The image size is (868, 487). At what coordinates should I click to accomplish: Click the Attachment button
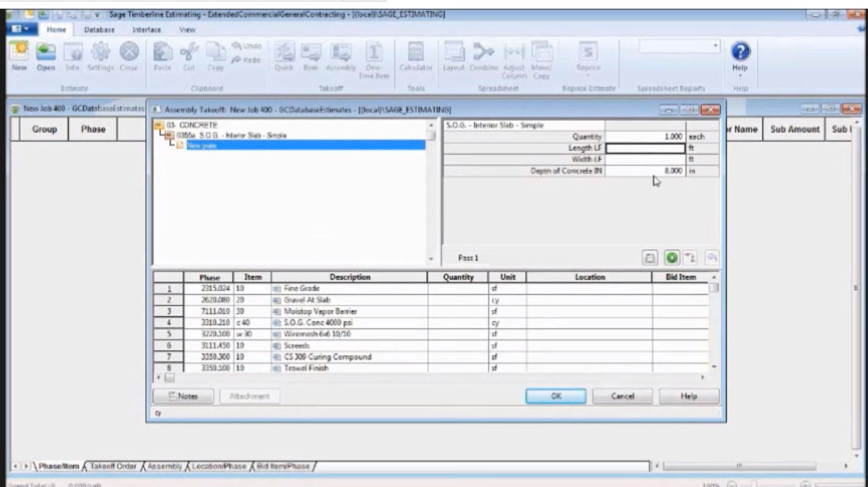click(249, 396)
